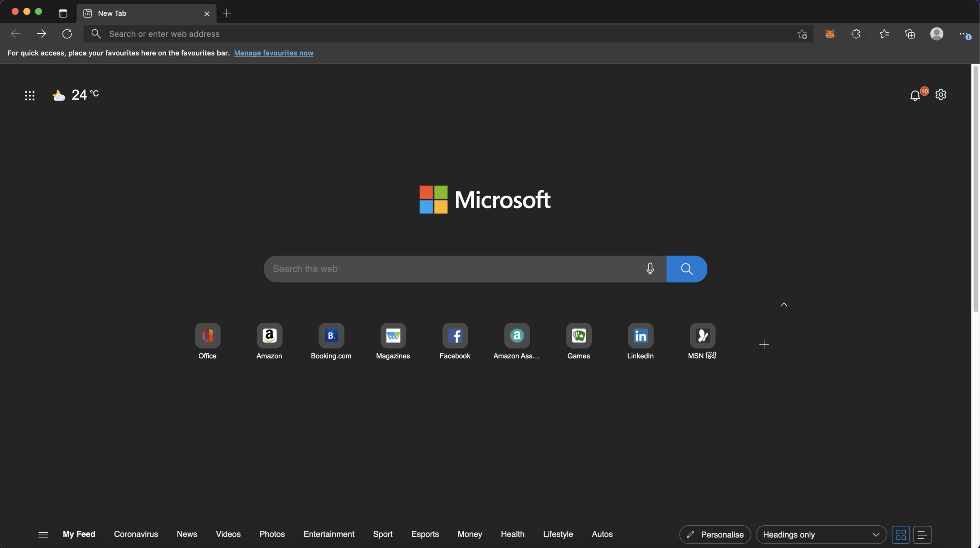Collapse quick links with chevron
The width and height of the screenshot is (980, 548).
point(784,305)
